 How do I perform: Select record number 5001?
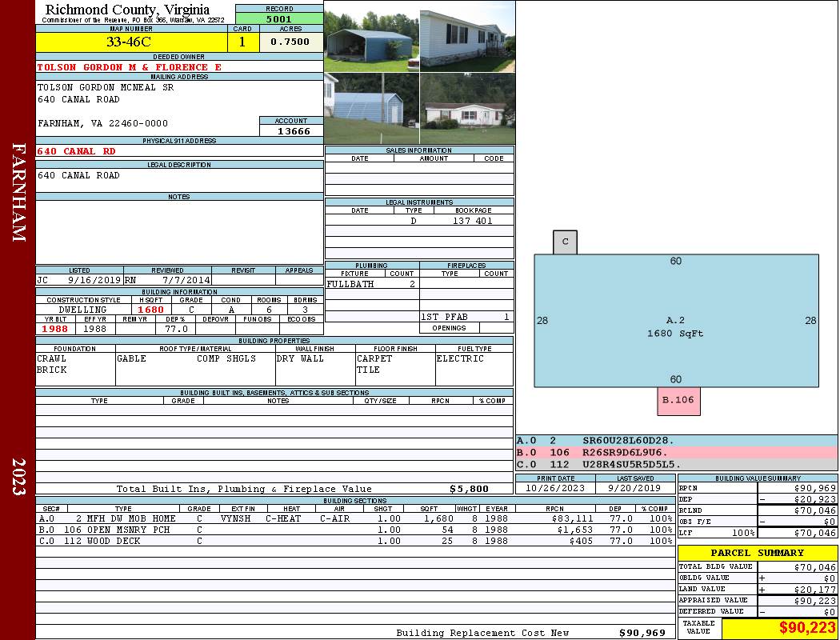(x=279, y=18)
